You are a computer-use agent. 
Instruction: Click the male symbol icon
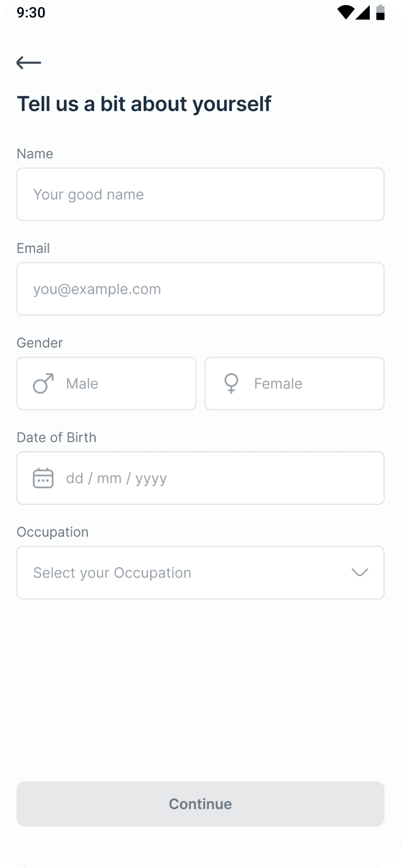[43, 383]
